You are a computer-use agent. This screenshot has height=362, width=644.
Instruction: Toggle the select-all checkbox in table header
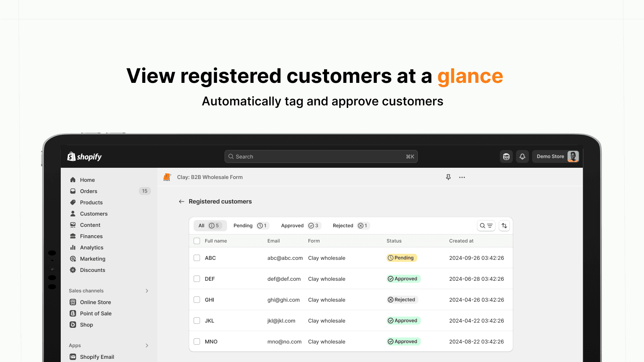pyautogui.click(x=197, y=241)
